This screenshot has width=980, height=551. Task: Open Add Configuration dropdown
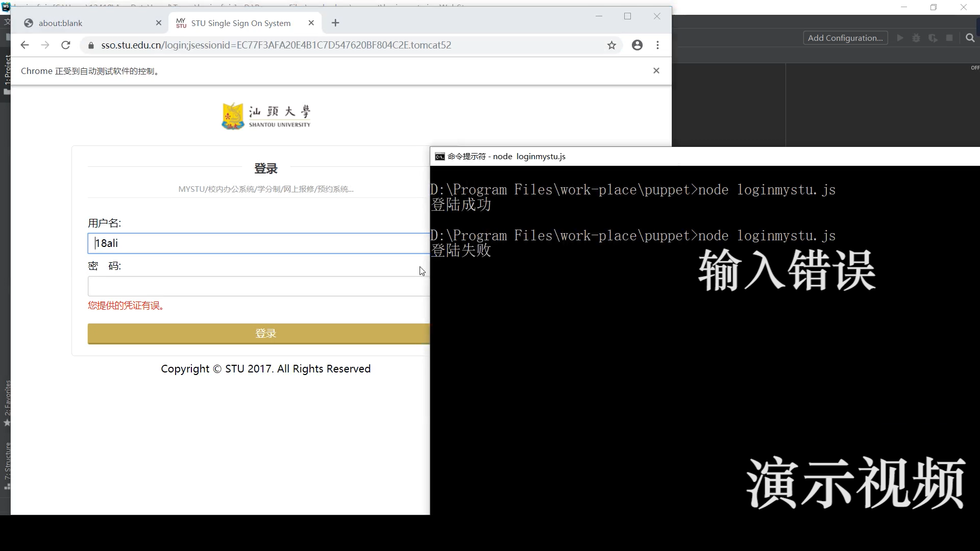tap(845, 38)
